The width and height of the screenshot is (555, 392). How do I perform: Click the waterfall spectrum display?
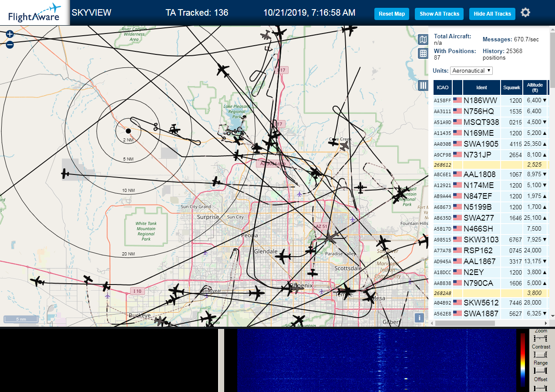click(x=377, y=360)
